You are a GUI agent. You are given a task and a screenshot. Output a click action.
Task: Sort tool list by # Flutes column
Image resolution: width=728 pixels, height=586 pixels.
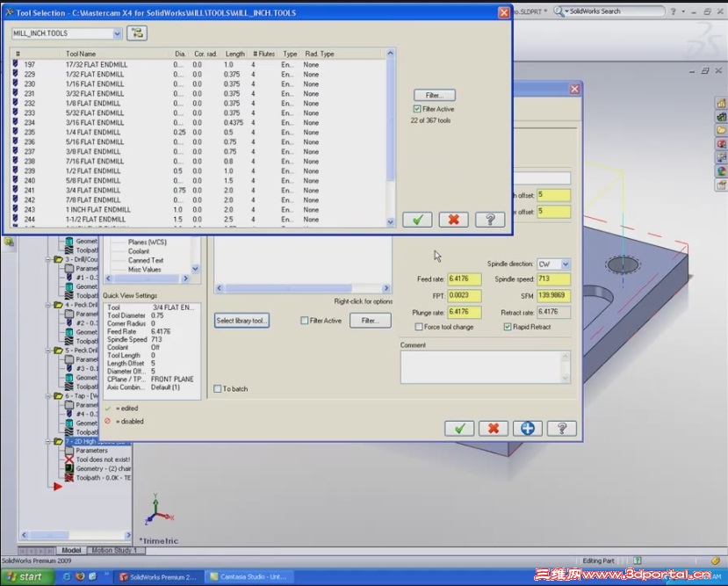(x=263, y=54)
